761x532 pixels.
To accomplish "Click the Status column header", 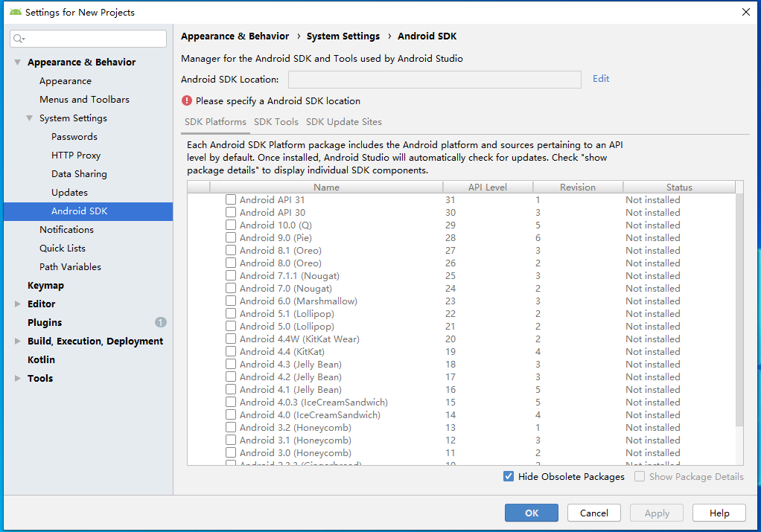I will click(x=679, y=188).
